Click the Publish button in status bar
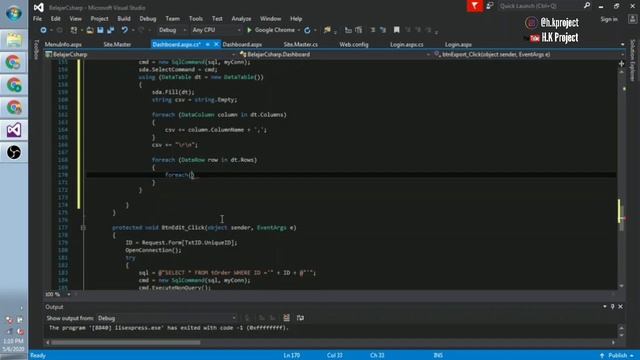Viewport: 640px width, 360px height. point(617,356)
